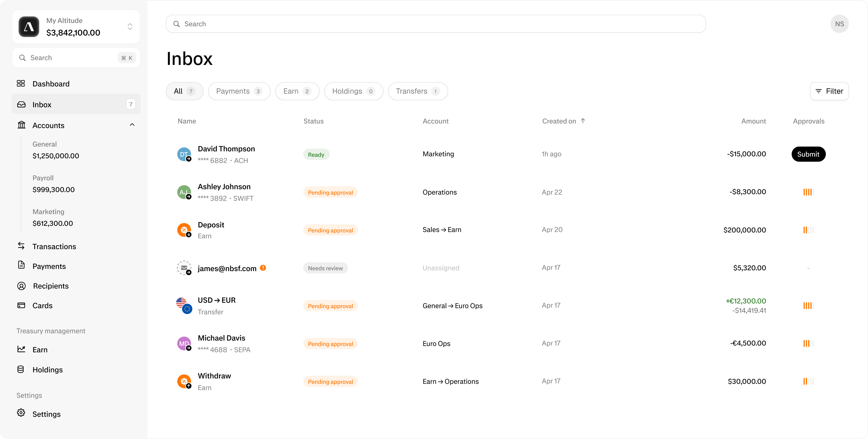Image resolution: width=868 pixels, height=439 pixels.
Task: Click the Settings gear icon
Action: pos(21,413)
